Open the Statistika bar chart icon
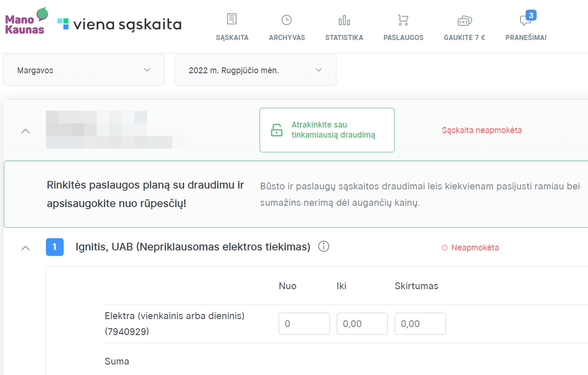The width and height of the screenshot is (588, 375). 344,20
